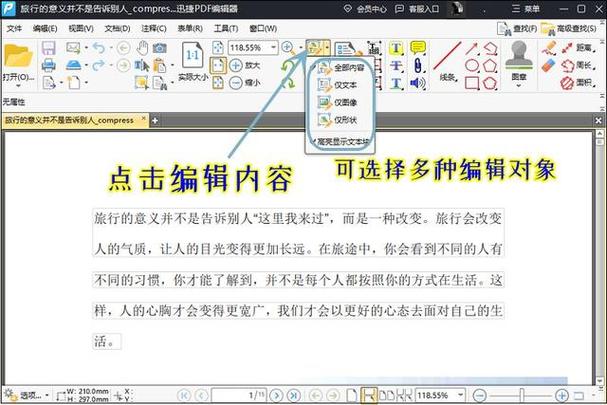This screenshot has width=607, height=405.
Task: Open 查找(F) find
Action: coord(518,29)
